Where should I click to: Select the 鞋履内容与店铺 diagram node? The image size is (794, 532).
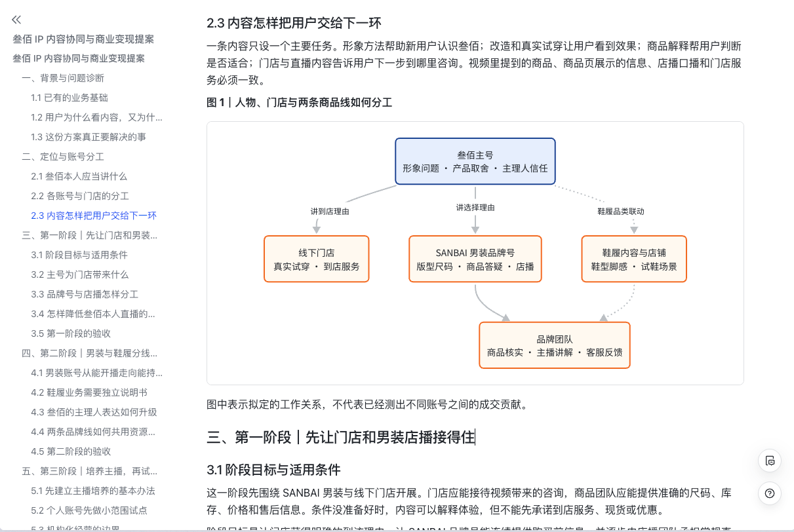tap(634, 259)
